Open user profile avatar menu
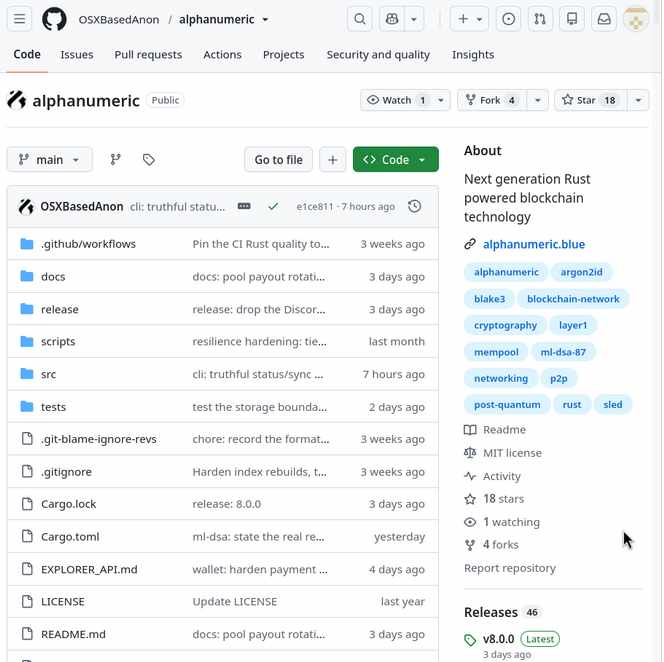Viewport: 664px width, 662px height. click(x=636, y=19)
